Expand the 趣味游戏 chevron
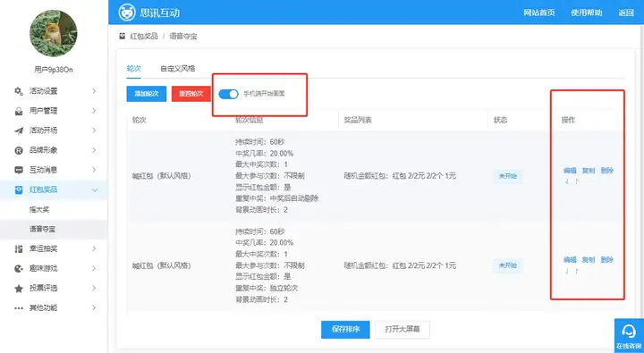 point(94,268)
